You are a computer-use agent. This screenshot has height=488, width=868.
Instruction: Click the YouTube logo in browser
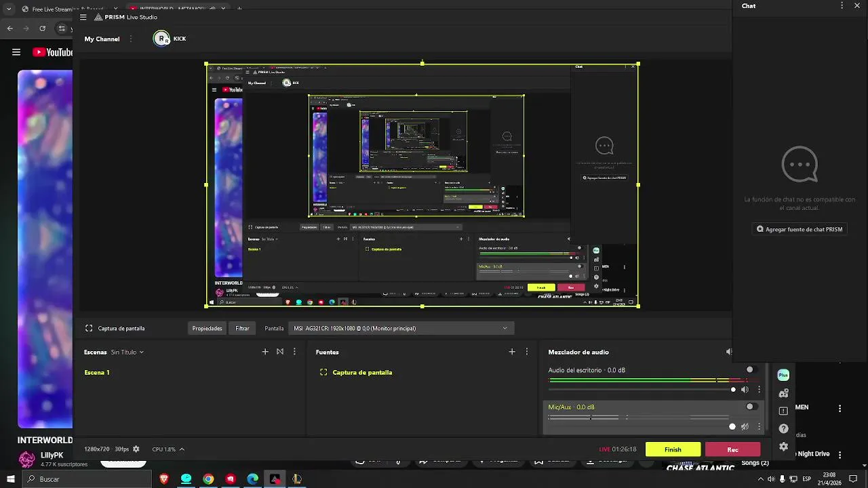[53, 52]
